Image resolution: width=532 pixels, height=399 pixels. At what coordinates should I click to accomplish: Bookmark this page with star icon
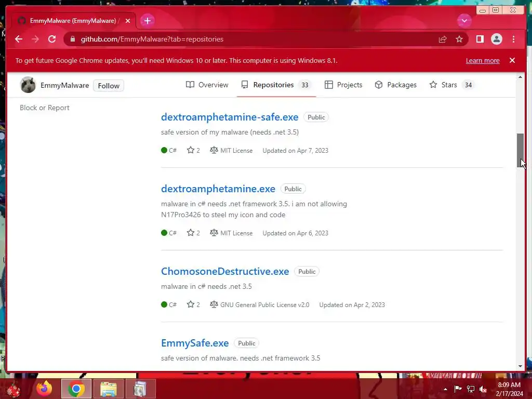[x=459, y=39]
